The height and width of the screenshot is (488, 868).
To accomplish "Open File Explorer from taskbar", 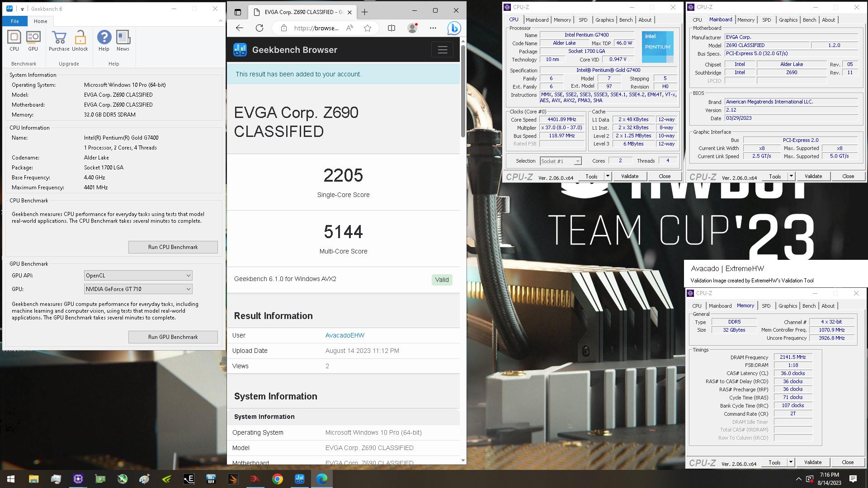I will coord(33,479).
